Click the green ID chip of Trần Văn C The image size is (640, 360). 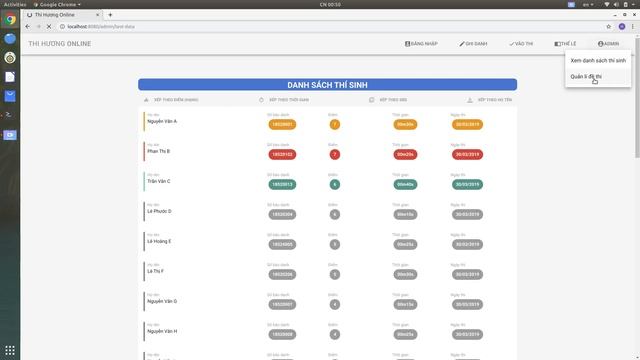tap(282, 184)
